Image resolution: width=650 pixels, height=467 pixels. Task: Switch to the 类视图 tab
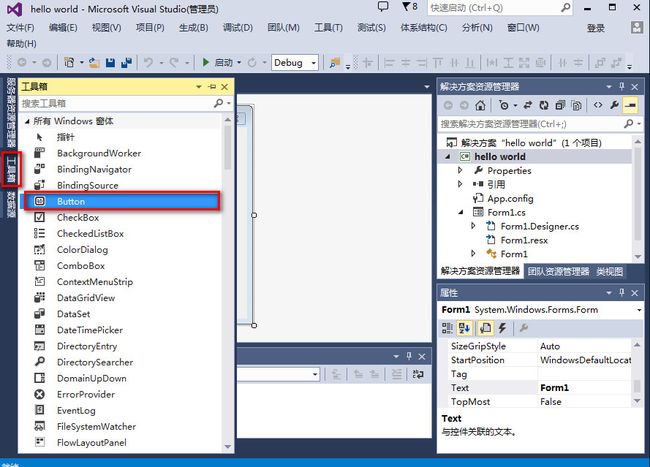[609, 271]
